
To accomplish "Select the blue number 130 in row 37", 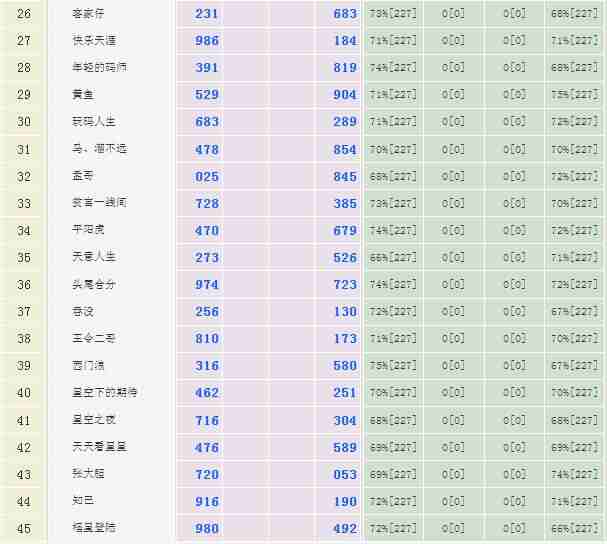I will coord(345,312).
